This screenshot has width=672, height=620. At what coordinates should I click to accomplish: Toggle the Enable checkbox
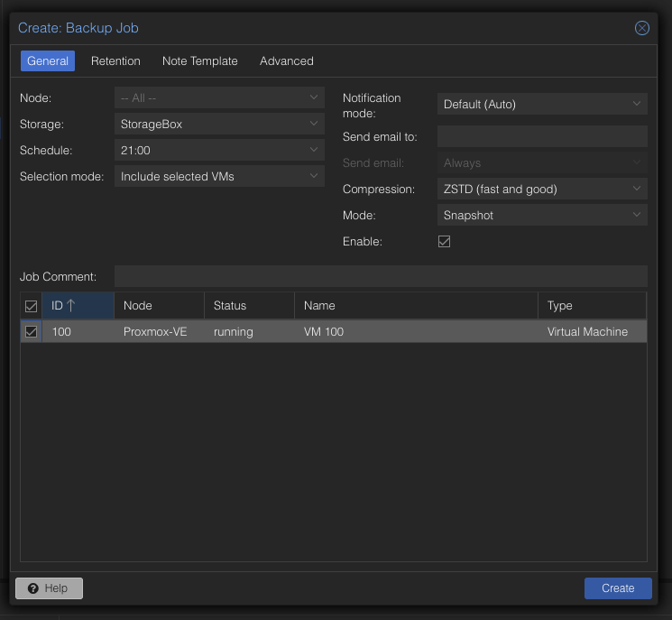point(444,241)
